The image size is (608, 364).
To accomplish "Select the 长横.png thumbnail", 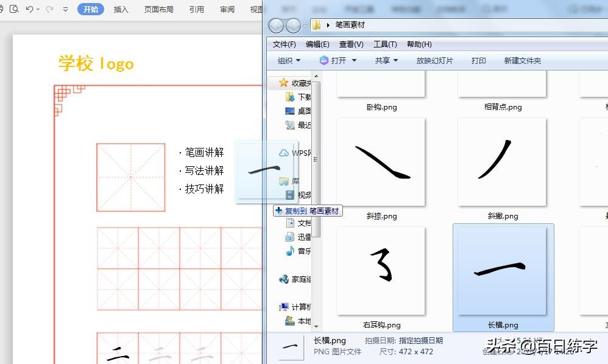I will click(502, 271).
